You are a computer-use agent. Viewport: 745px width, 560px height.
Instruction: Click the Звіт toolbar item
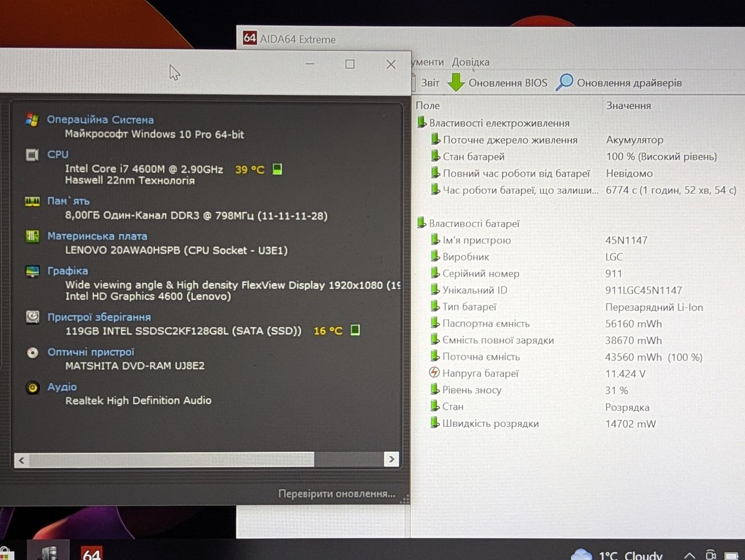pyautogui.click(x=430, y=83)
